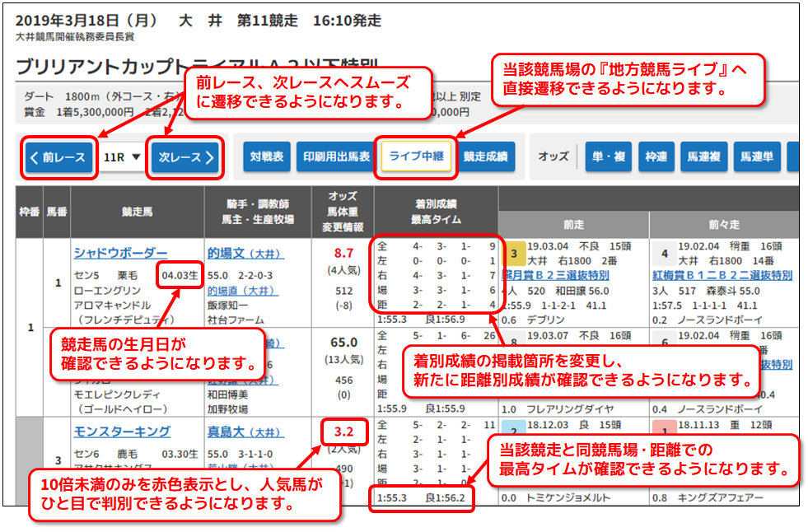Click the yellow finish position 3 badge
Image resolution: width=808 pixels, height=532 pixels.
pyautogui.click(x=513, y=253)
